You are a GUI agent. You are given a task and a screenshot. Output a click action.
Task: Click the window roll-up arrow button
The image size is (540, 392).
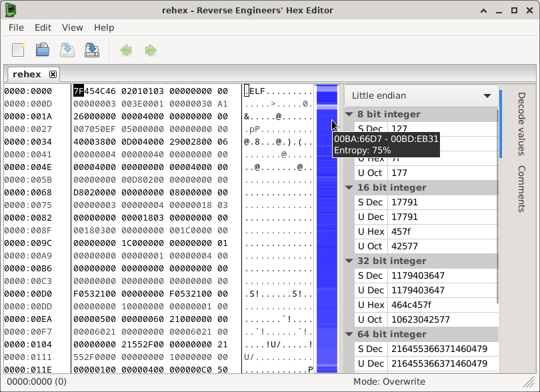tap(483, 11)
